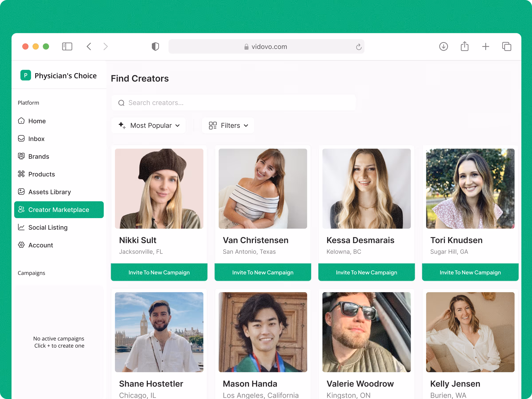Click the name Valerie Woodrow
The height and width of the screenshot is (399, 532).
click(x=360, y=384)
